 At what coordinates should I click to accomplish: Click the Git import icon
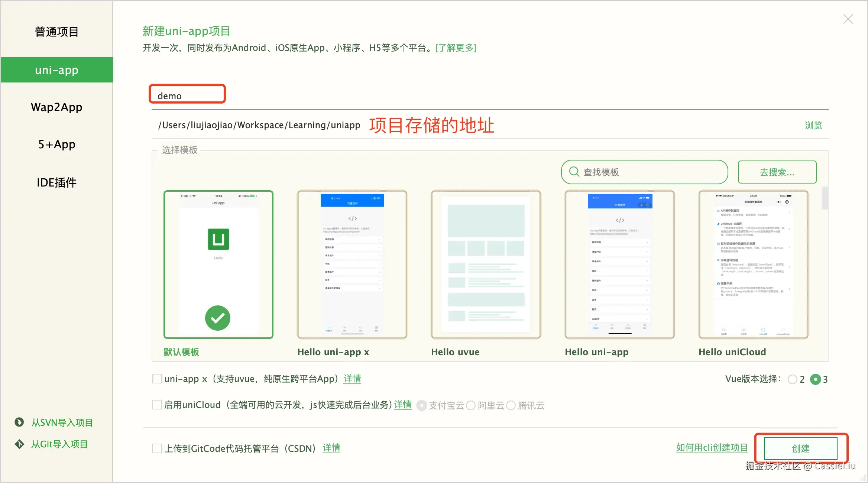(19, 444)
